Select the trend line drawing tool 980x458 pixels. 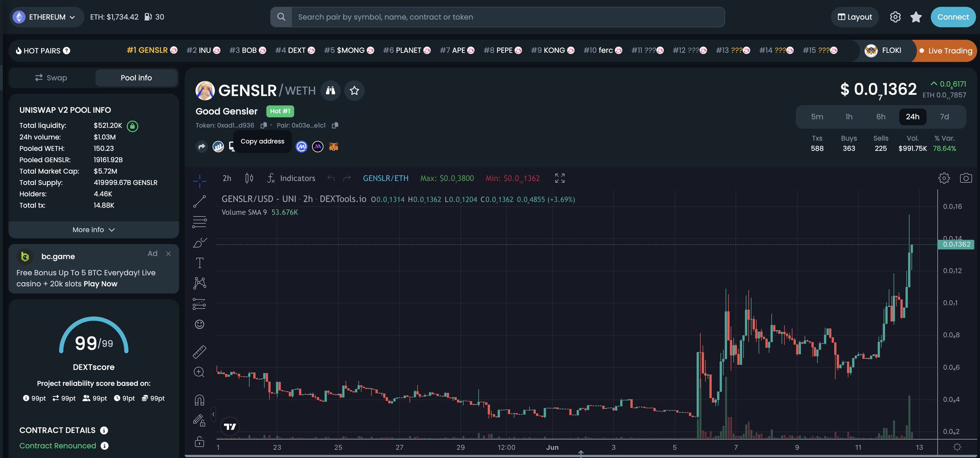[x=200, y=201]
